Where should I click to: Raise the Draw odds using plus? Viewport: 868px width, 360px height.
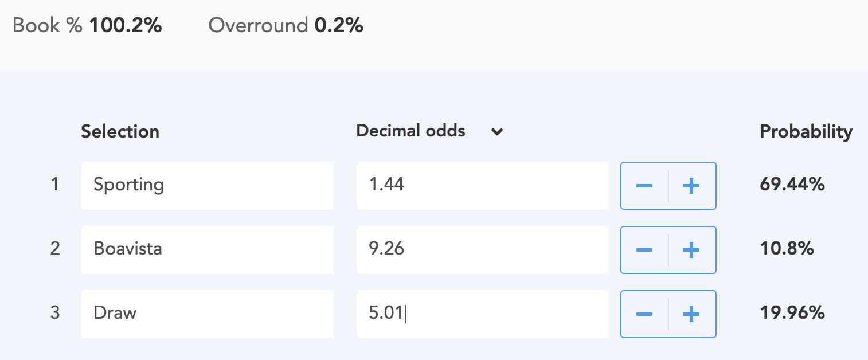pos(692,314)
